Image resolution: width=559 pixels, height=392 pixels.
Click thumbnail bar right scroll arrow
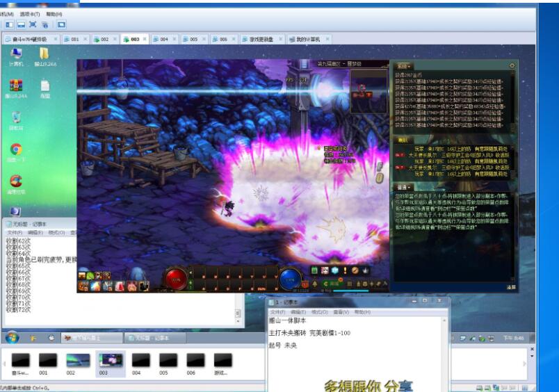[x=524, y=364]
